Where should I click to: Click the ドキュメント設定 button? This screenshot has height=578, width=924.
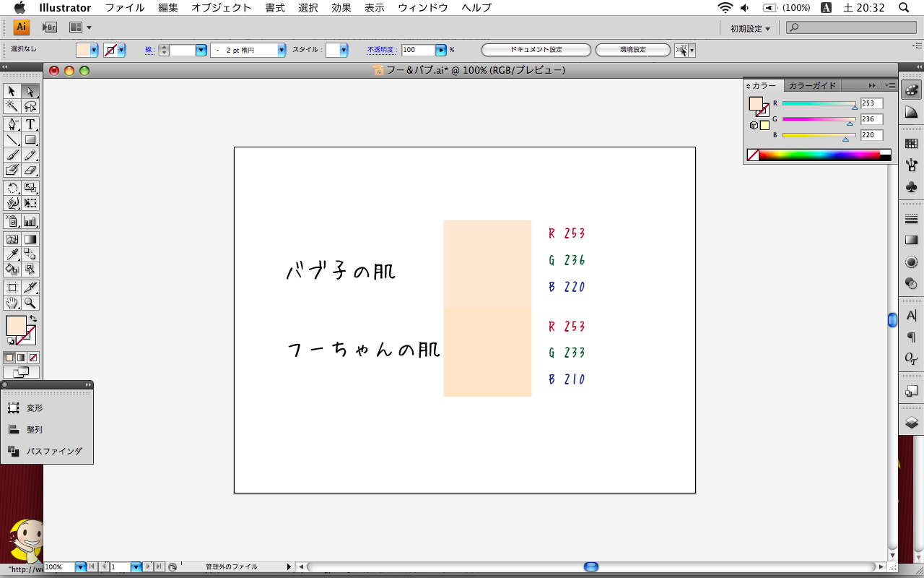click(x=536, y=50)
